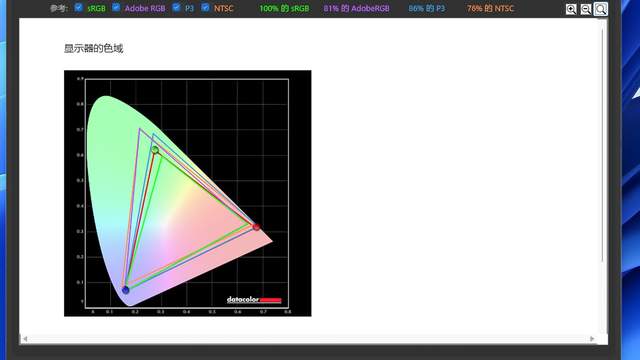The width and height of the screenshot is (640, 360).
Task: Click the datacolor logo in the chart
Action: [x=254, y=300]
